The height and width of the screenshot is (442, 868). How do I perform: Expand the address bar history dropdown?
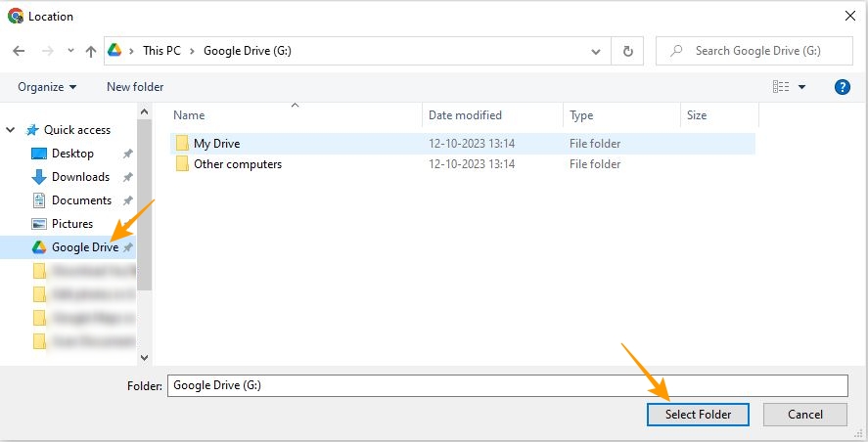pyautogui.click(x=596, y=52)
